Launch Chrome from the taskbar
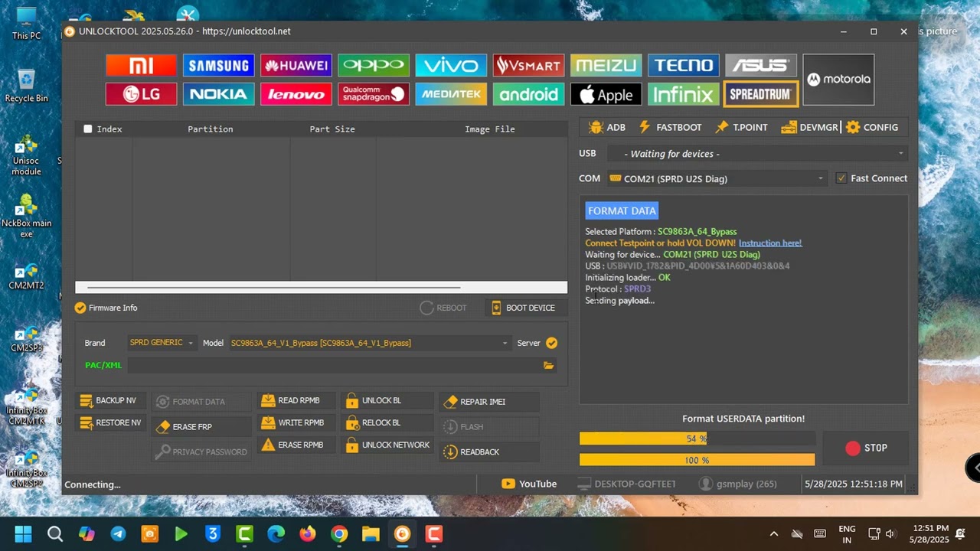This screenshot has height=551, width=980. coord(339,534)
